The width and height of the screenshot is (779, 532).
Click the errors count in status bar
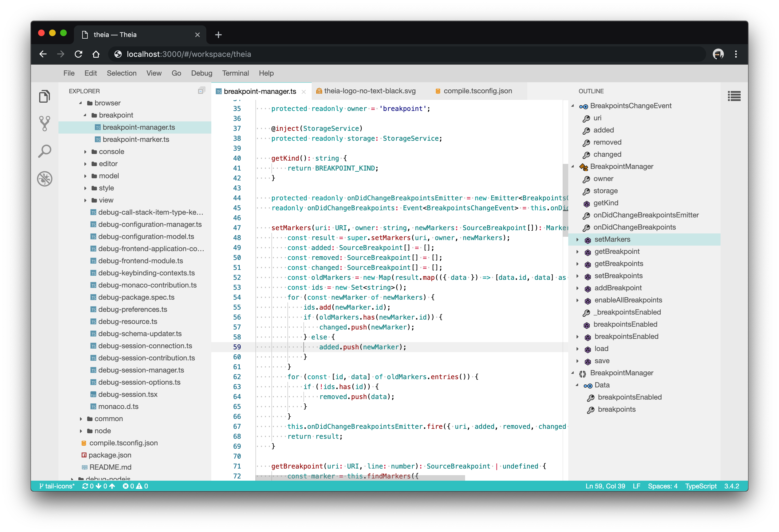(128, 486)
